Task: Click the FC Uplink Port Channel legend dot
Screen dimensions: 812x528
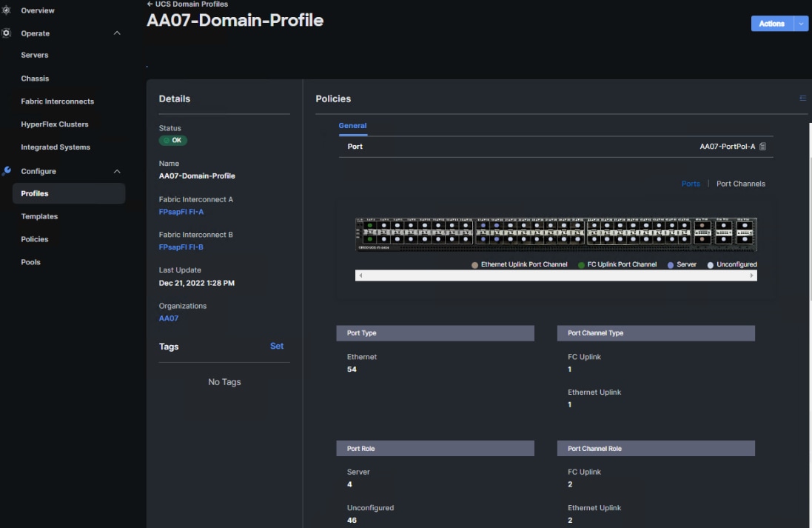Action: point(581,265)
